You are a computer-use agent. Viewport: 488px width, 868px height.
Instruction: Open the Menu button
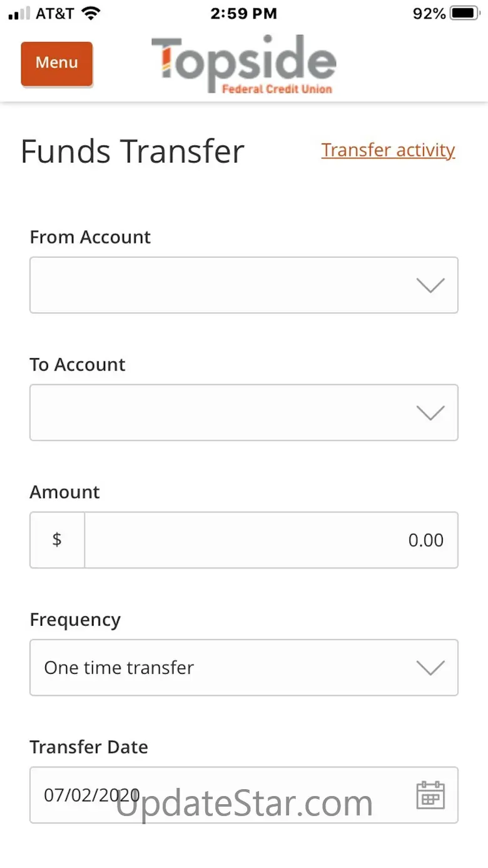tap(56, 63)
